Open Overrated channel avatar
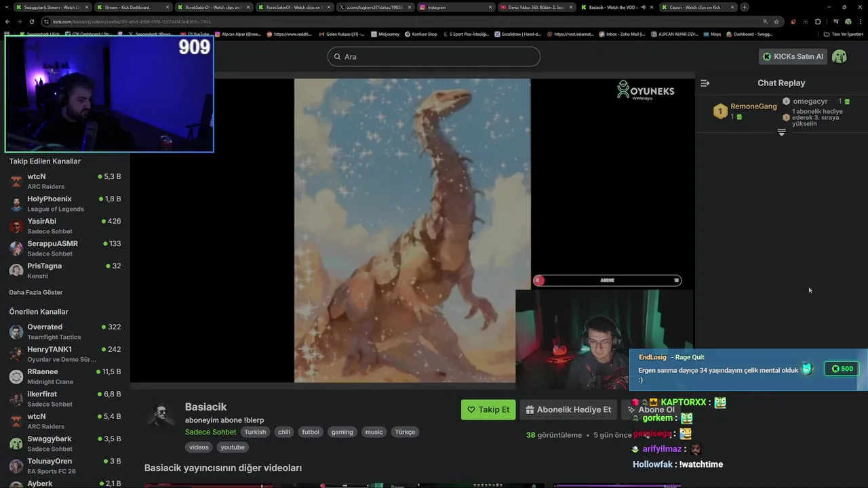 coord(16,331)
